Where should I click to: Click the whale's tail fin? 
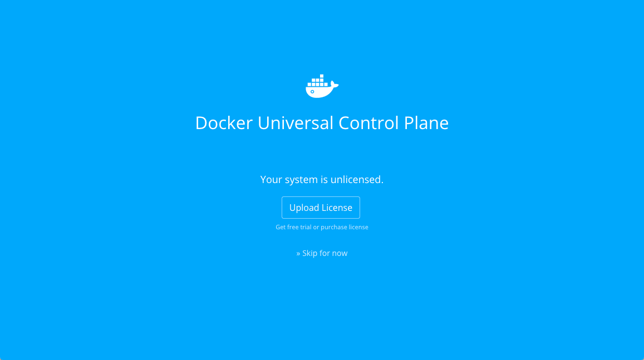pos(335,85)
